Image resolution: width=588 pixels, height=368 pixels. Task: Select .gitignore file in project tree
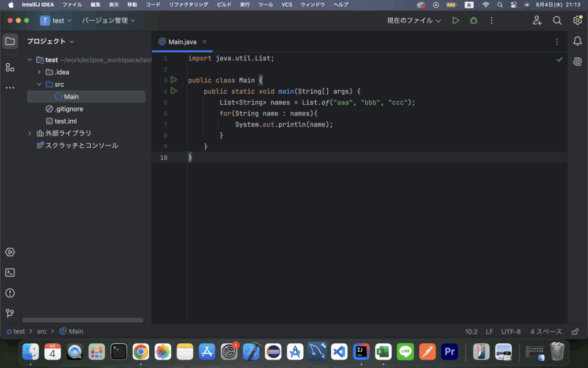pyautogui.click(x=68, y=109)
